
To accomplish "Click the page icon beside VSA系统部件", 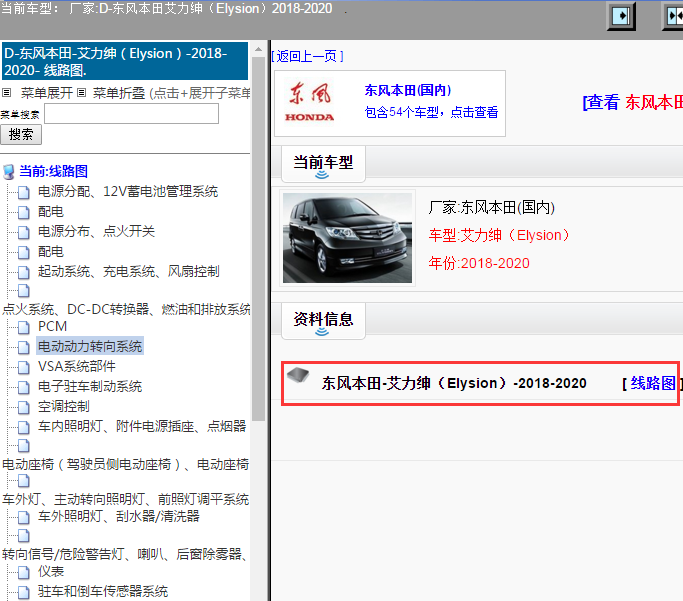I will (x=24, y=367).
